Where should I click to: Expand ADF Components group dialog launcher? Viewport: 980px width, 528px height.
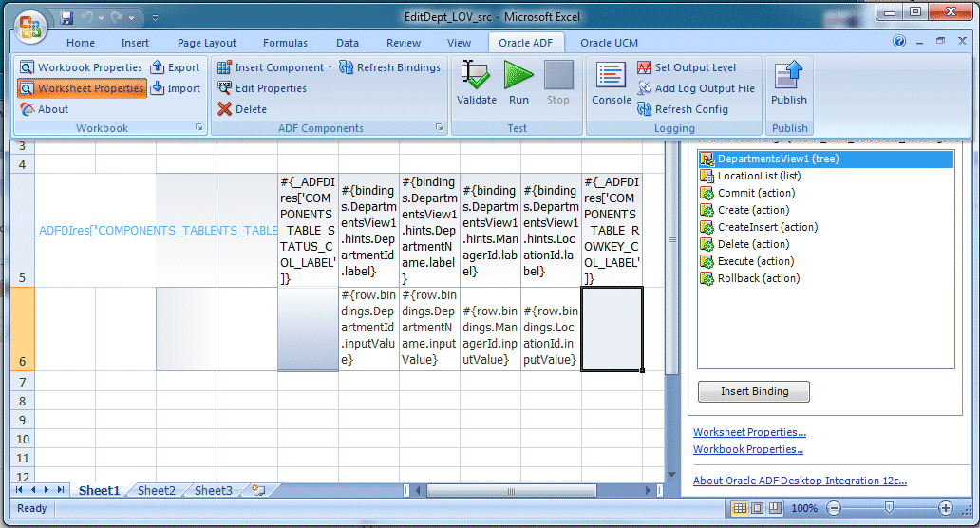pos(440,127)
